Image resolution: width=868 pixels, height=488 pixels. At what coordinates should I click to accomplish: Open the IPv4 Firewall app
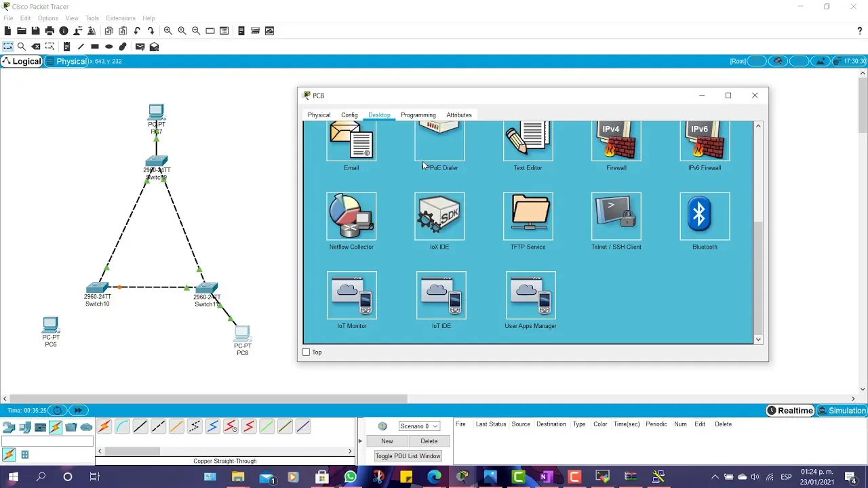pyautogui.click(x=616, y=142)
